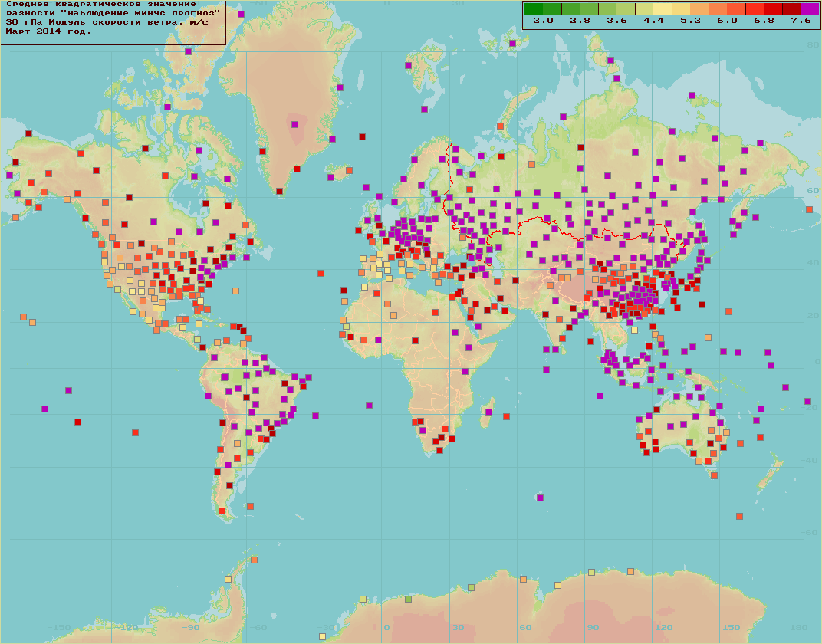Image resolution: width=822 pixels, height=644 pixels.
Task: Select the lone red marker in the mid-North Atlantic
Action: pyautogui.click(x=321, y=273)
